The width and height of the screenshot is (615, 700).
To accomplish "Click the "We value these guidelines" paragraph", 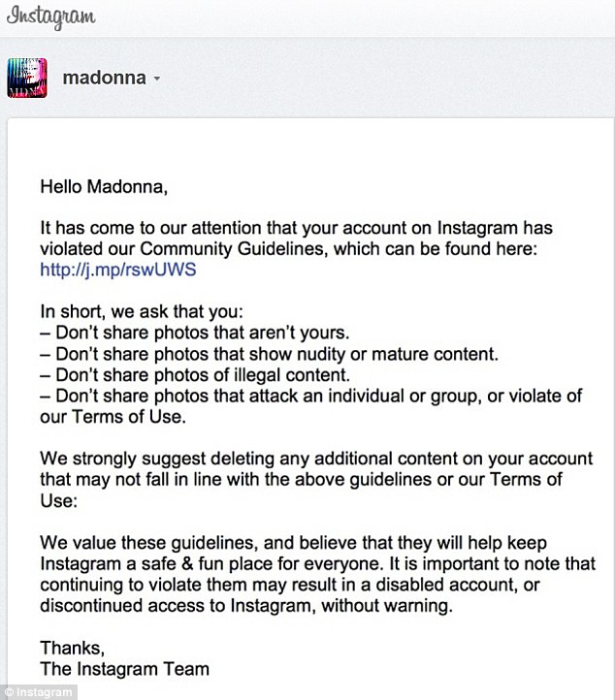I will coord(317,574).
